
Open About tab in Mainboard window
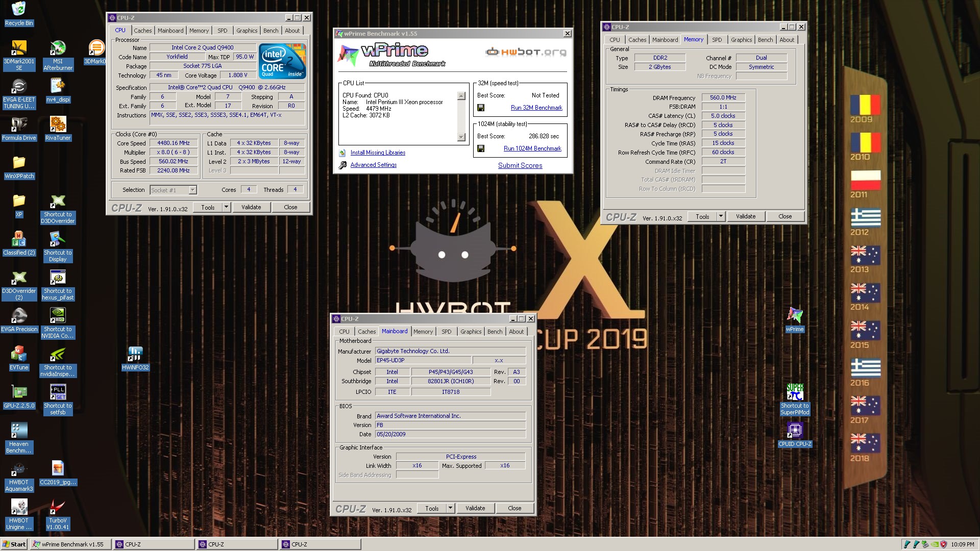(517, 332)
